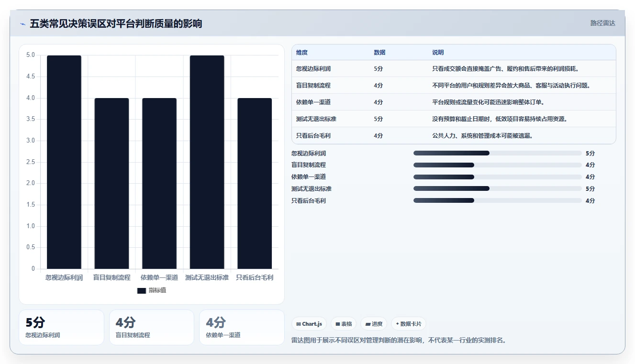Click the 表格 tag
635x364 pixels.
pyautogui.click(x=344, y=324)
